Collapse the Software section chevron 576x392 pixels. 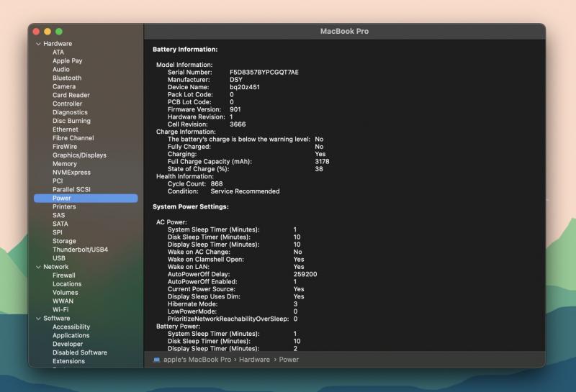click(x=38, y=319)
